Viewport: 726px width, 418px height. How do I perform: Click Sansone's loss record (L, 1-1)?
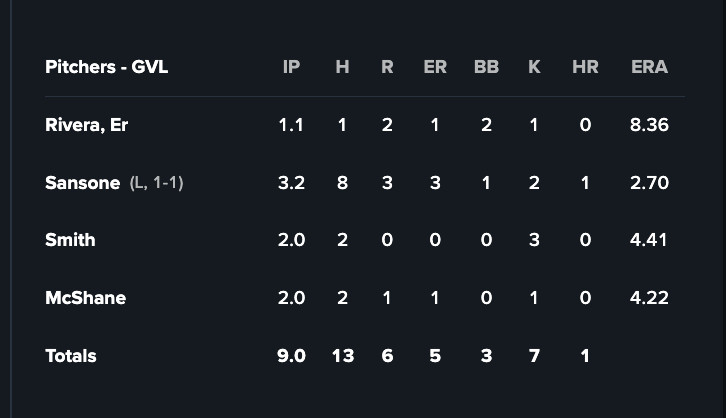coord(157,183)
